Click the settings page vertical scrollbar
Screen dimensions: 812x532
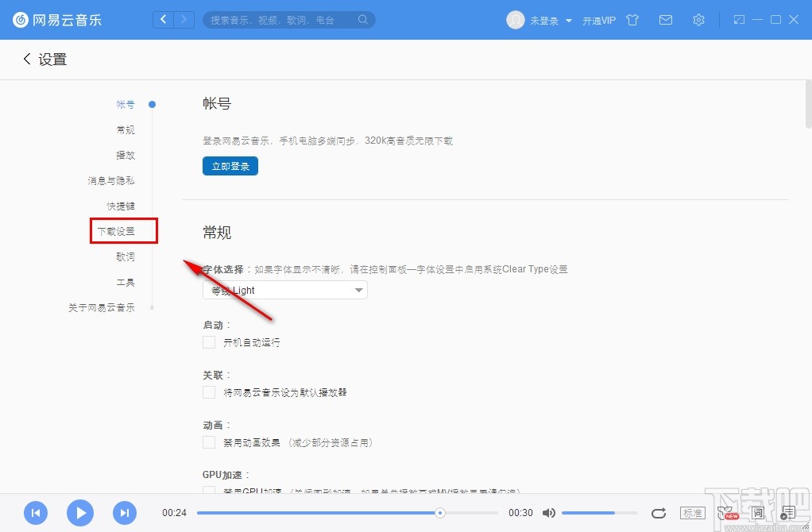pyautogui.click(x=808, y=105)
